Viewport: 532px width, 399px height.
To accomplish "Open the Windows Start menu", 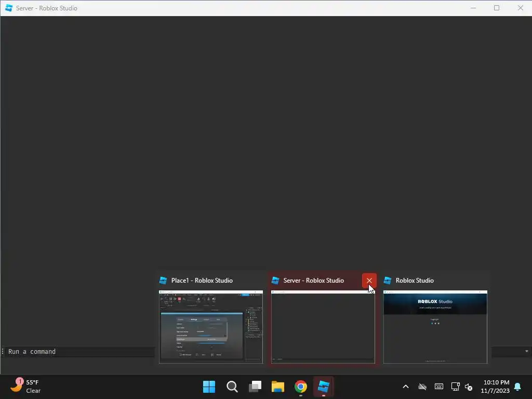I will coord(209,387).
